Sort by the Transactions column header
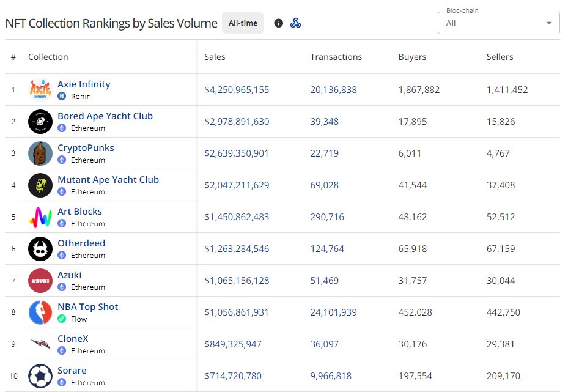568x392 pixels. pyautogui.click(x=336, y=57)
